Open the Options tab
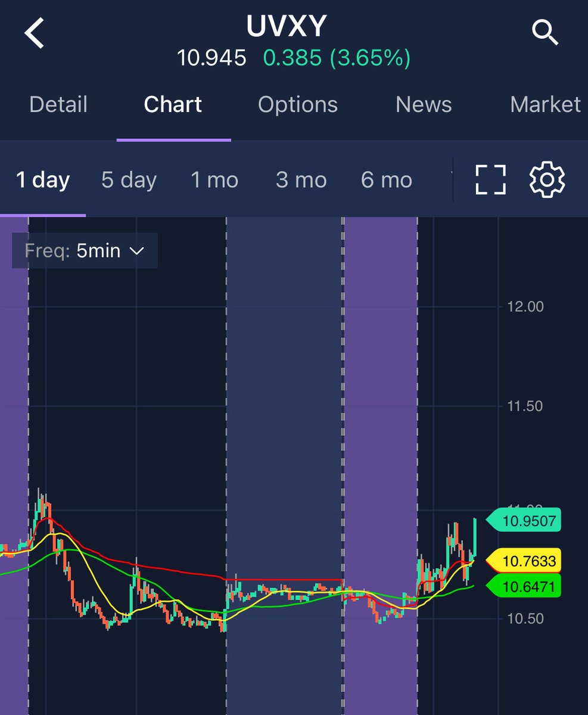The width and height of the screenshot is (588, 715). coord(298,104)
